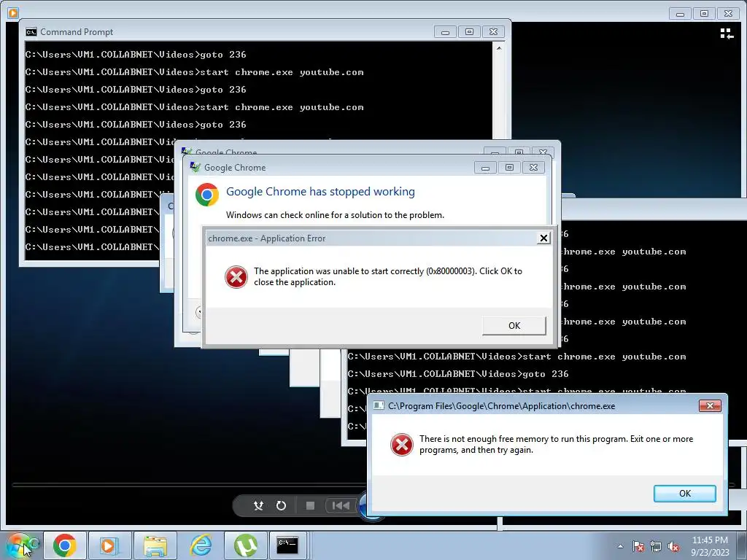This screenshot has height=560, width=747.
Task: Click the muted volume speaker tray icon
Action: [673, 546]
